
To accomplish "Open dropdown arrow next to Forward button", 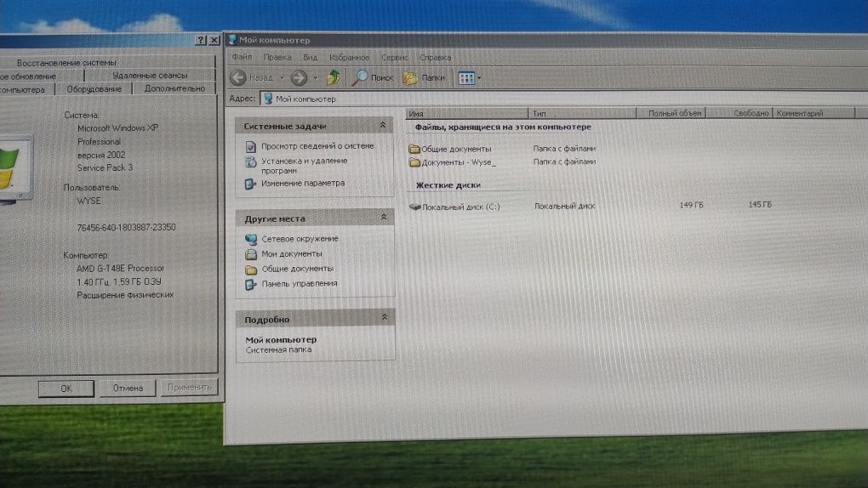I will 316,78.
